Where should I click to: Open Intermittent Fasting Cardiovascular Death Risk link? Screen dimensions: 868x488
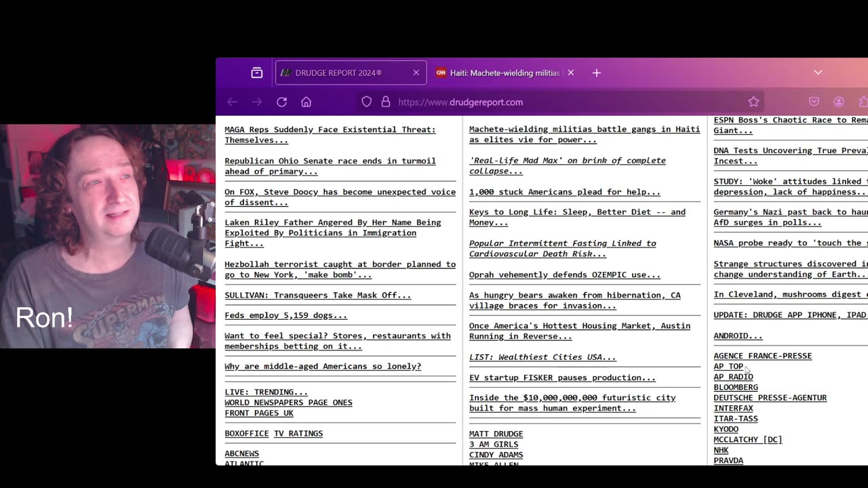563,249
